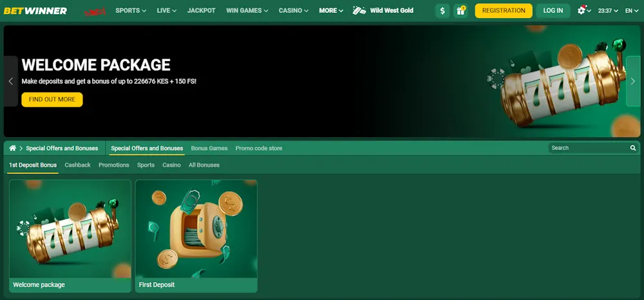Go to home via house icon
Viewport: 644px width, 300px height.
coord(13,148)
